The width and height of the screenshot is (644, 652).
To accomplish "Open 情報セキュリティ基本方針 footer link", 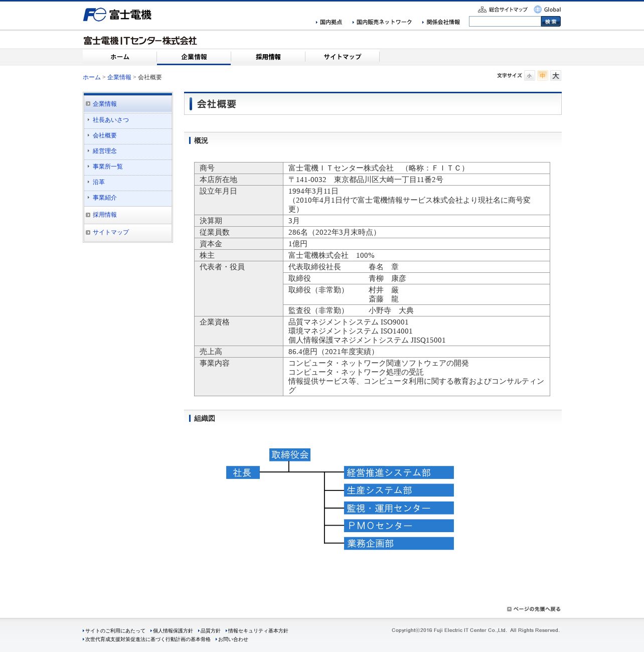I will coord(258,631).
